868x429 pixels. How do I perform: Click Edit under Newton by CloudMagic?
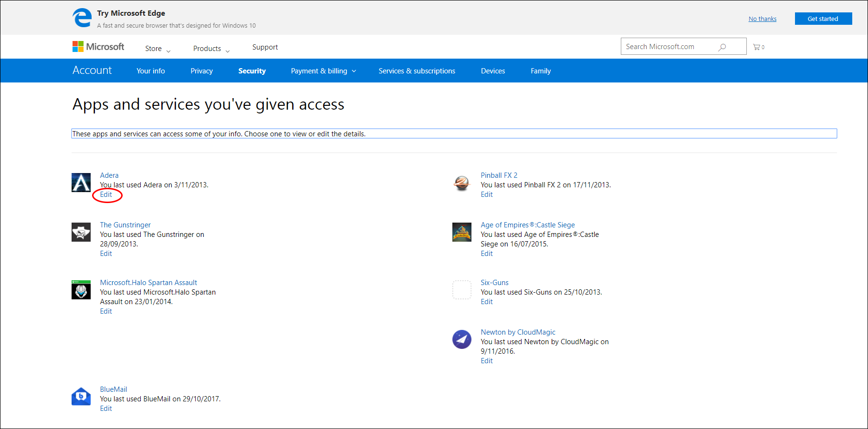[487, 361]
